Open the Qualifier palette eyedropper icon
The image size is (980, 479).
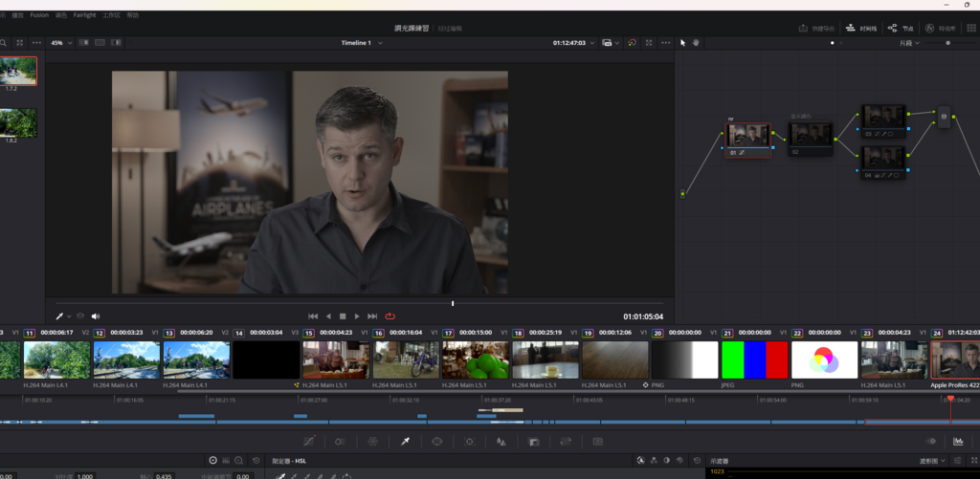(x=405, y=442)
